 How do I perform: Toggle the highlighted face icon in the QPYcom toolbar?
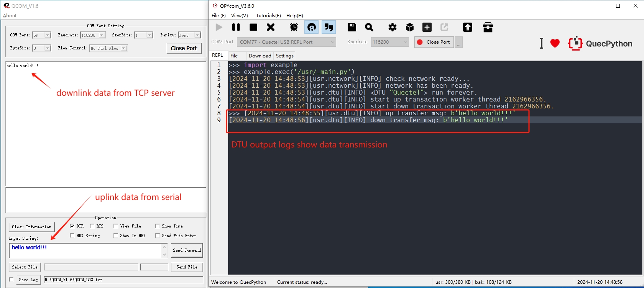click(311, 27)
